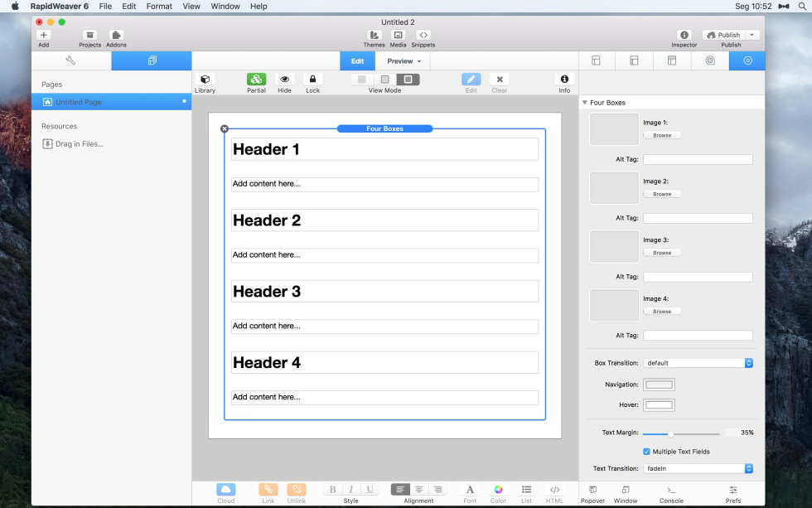The width and height of the screenshot is (812, 508).
Task: Click the Clear X icon
Action: 500,80
